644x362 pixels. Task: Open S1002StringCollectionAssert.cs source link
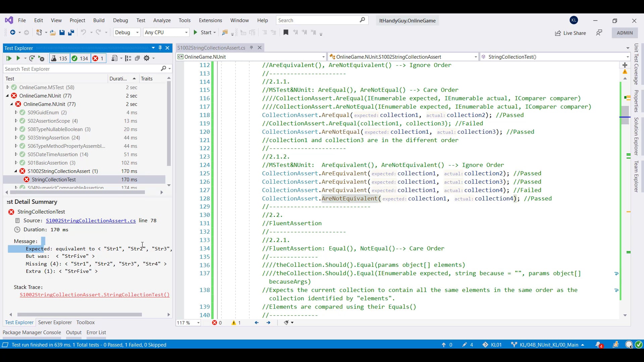[91, 221]
